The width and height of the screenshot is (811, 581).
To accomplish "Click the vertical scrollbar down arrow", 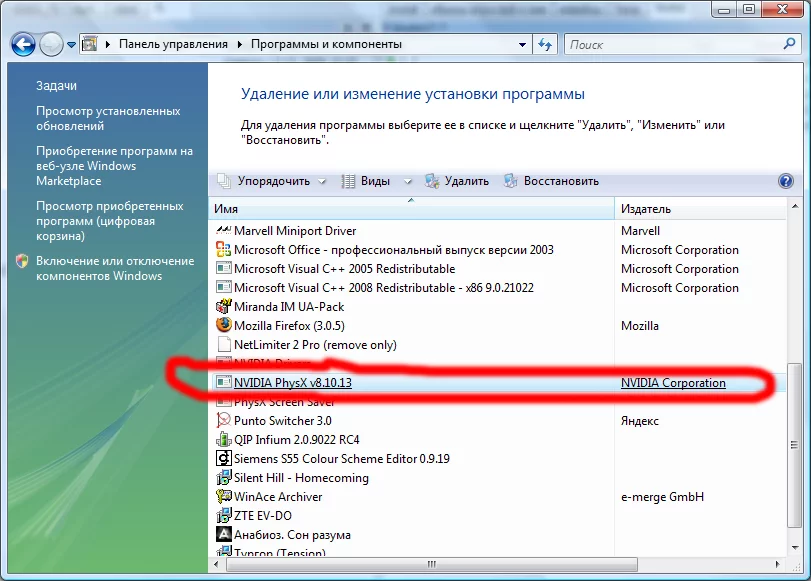I will coord(794,547).
